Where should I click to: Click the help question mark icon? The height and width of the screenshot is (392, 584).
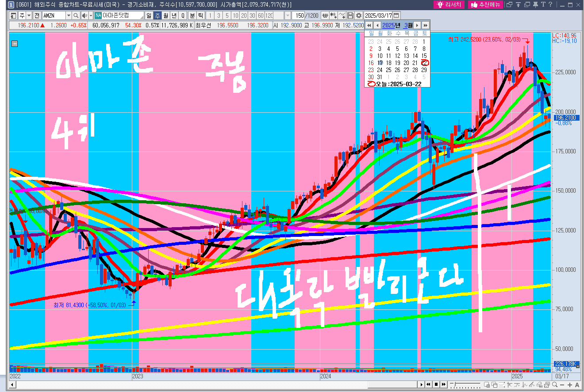[x=550, y=5]
